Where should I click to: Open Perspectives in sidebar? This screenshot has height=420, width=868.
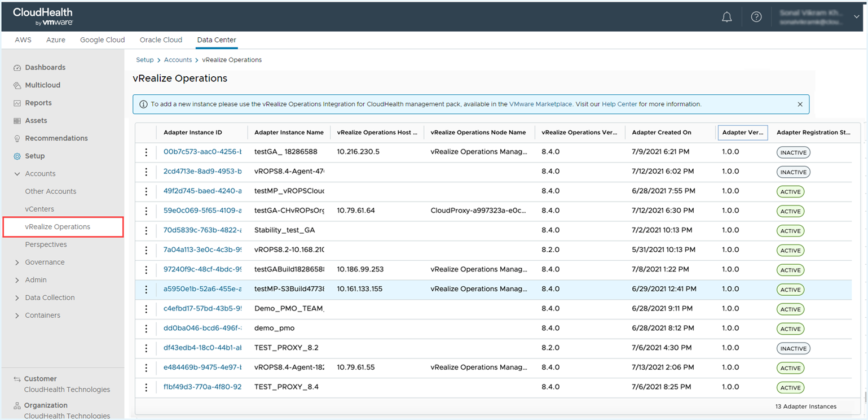click(x=46, y=244)
